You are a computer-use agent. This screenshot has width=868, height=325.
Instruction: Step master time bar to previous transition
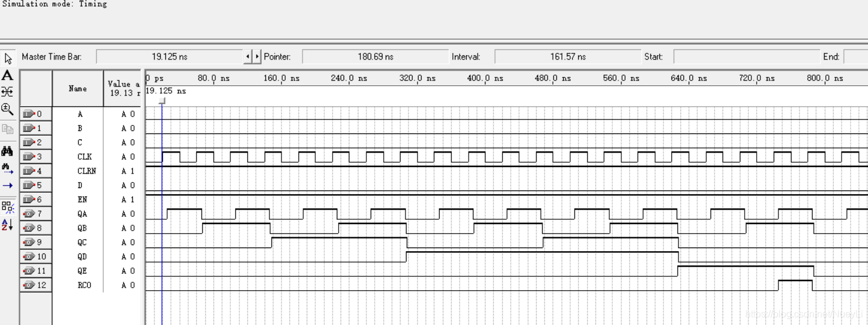click(x=248, y=56)
